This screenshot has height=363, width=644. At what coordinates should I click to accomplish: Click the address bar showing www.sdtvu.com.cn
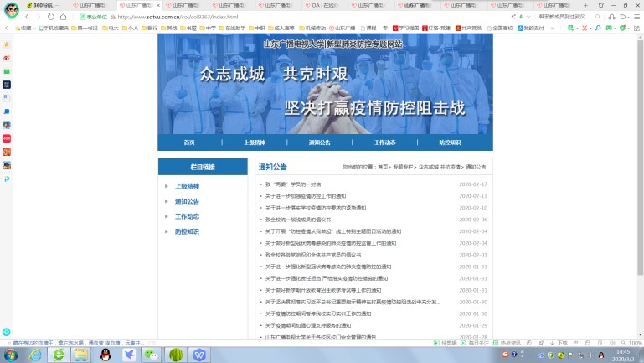pos(251,16)
